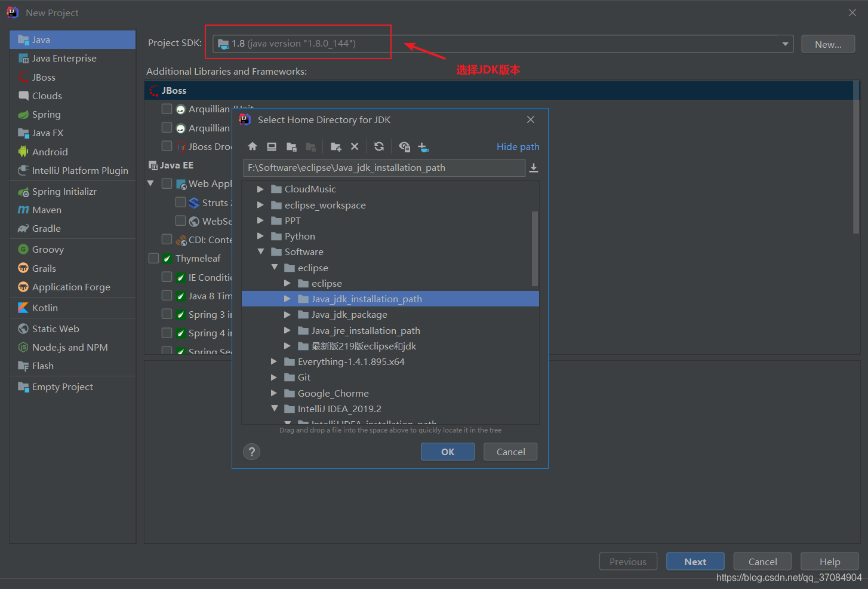The height and width of the screenshot is (589, 868).
Task: Create a new folder via toolbar icon
Action: [x=335, y=146]
